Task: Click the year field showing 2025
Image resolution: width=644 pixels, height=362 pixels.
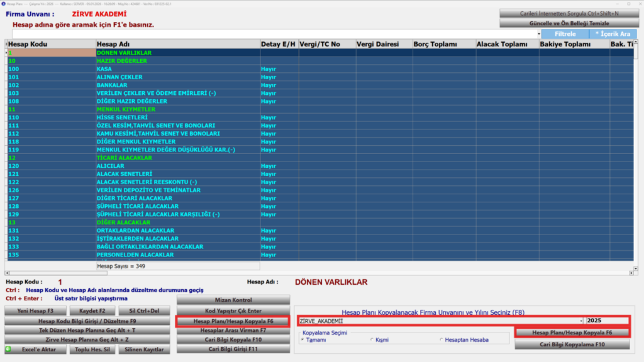Action: tap(607, 321)
